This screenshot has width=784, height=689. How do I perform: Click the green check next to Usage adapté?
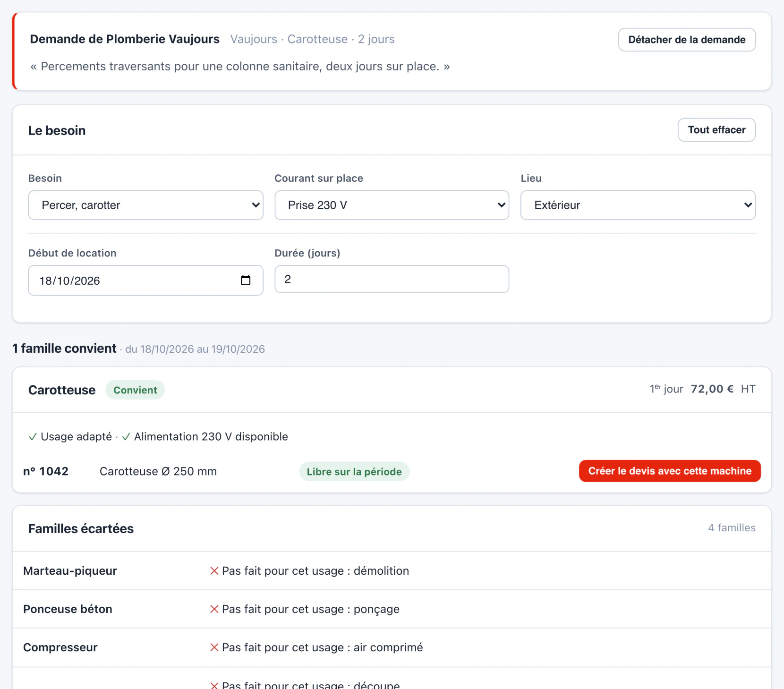(33, 437)
